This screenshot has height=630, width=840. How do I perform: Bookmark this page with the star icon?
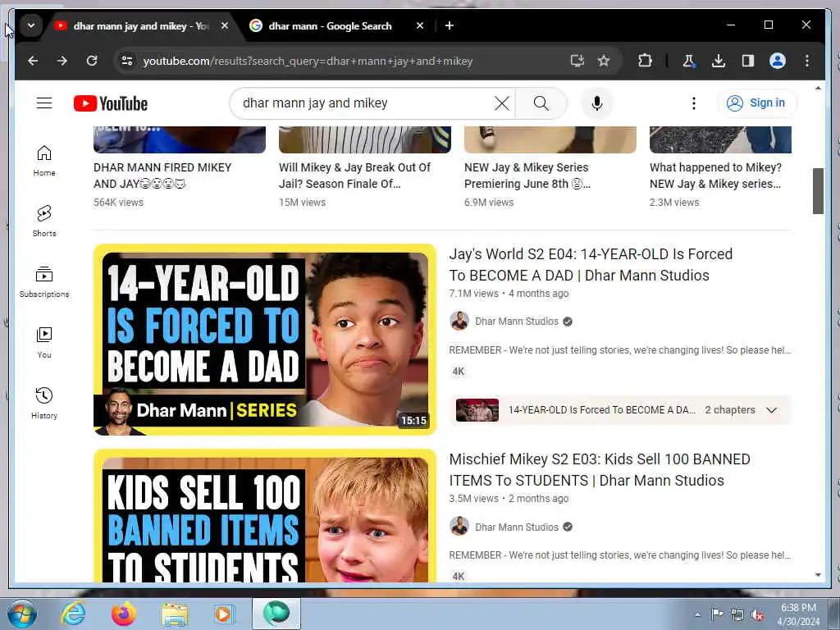(x=604, y=61)
